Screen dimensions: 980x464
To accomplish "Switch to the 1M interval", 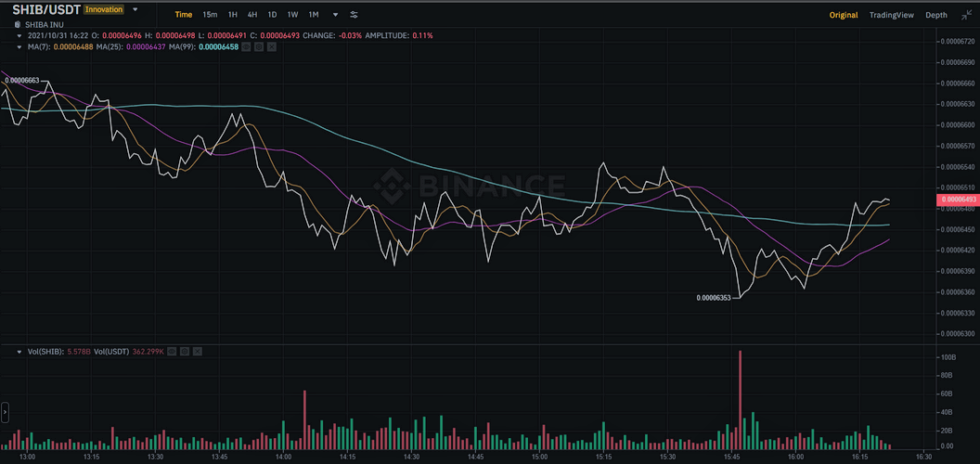I will [x=313, y=14].
